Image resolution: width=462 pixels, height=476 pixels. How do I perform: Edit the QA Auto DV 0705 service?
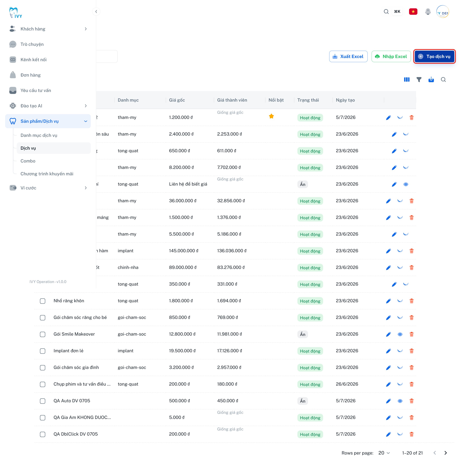point(388,401)
